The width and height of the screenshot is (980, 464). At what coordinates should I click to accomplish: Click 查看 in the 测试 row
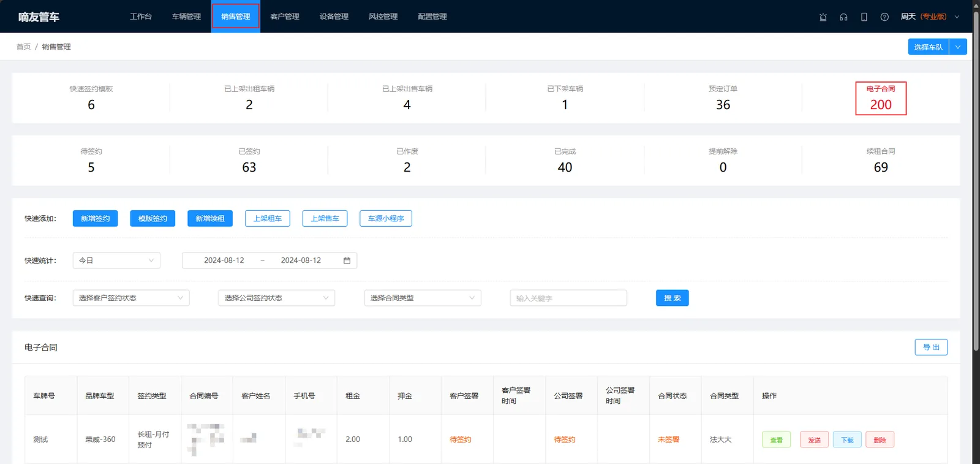pos(776,439)
